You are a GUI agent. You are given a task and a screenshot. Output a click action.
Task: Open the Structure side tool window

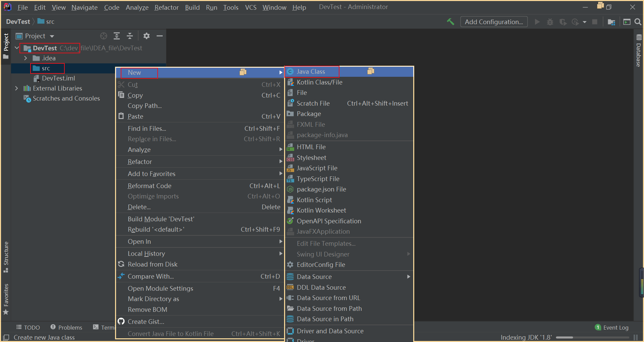coord(6,257)
